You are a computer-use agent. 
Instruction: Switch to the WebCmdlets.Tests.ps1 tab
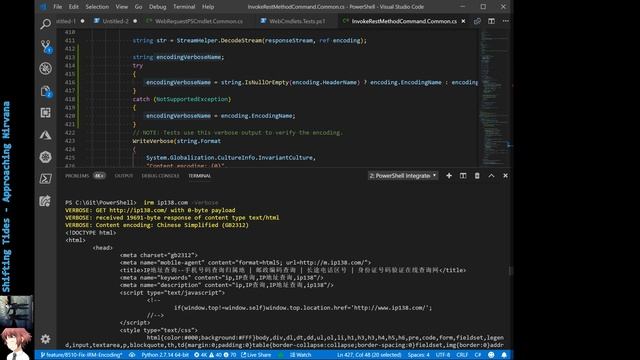297,21
